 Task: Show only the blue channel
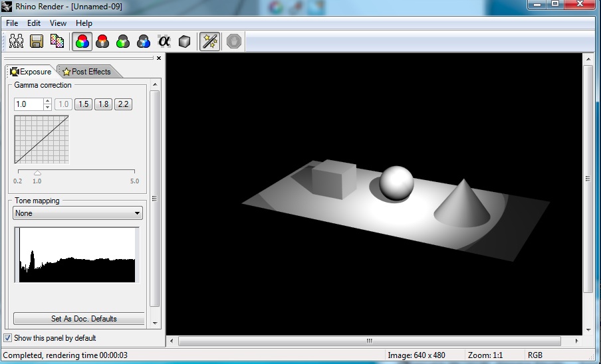[x=144, y=41]
